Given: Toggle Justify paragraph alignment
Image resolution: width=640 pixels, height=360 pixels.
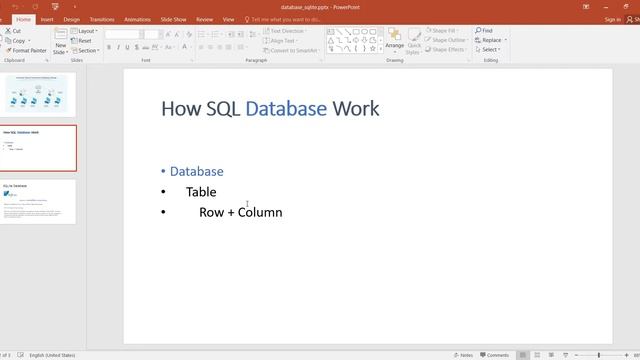Looking at the screenshot, I should [229, 47].
